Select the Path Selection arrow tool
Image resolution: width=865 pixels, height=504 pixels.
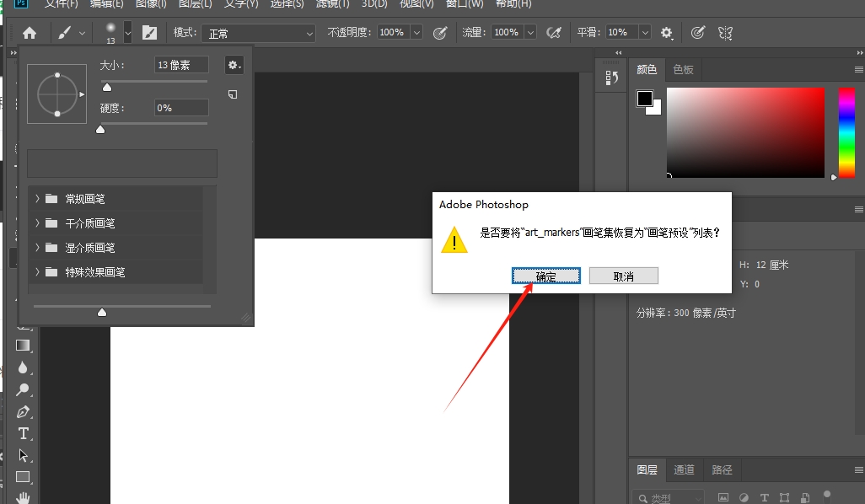coord(23,455)
